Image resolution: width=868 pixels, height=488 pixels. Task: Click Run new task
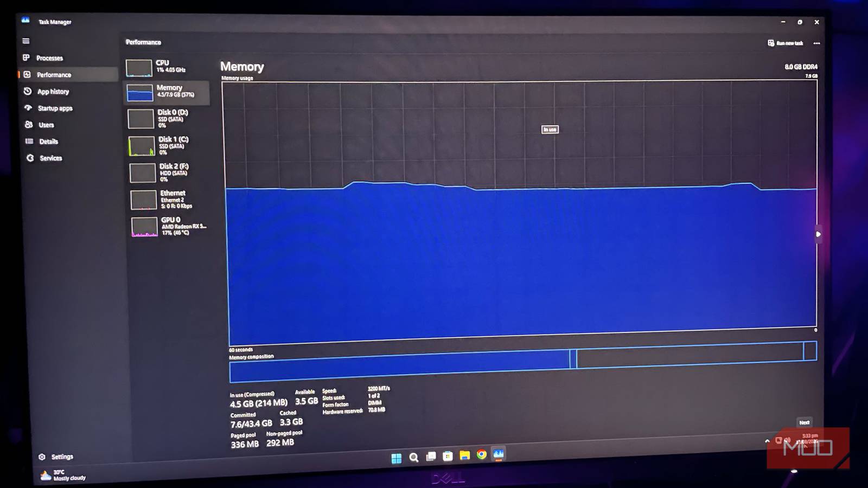(785, 43)
